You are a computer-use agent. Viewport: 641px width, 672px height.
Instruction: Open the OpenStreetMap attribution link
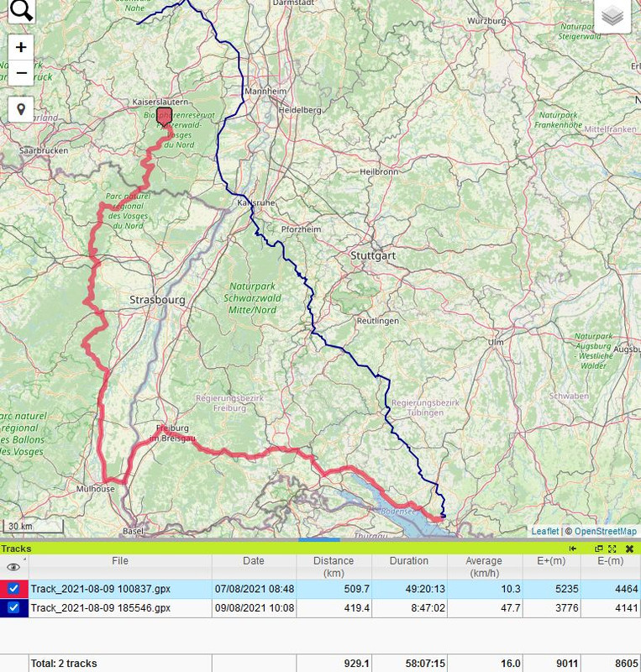tap(606, 531)
